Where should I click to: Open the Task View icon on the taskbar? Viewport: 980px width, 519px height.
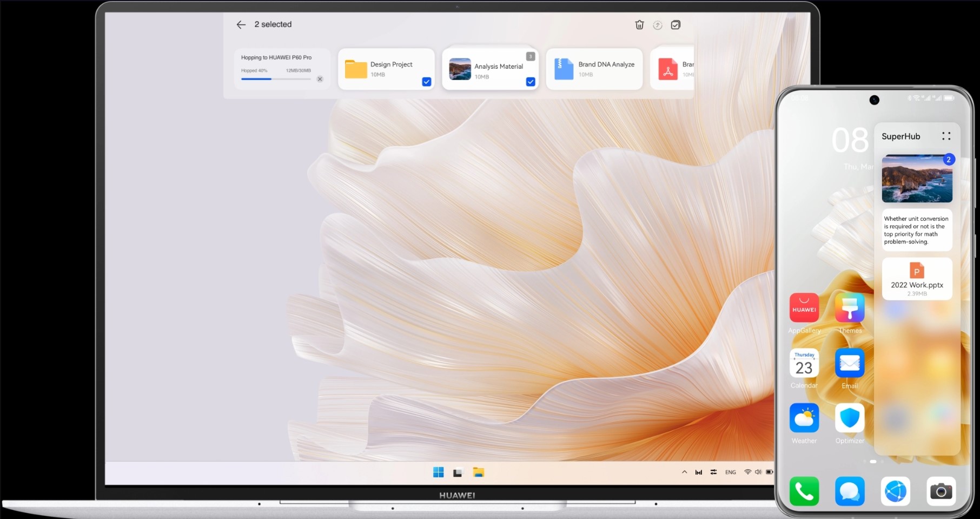[458, 472]
